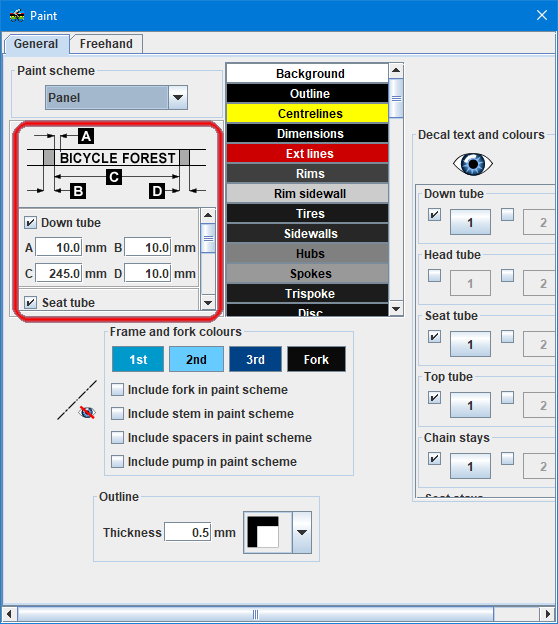
Task: Click the Down tube decal 1 button
Action: coord(470,222)
